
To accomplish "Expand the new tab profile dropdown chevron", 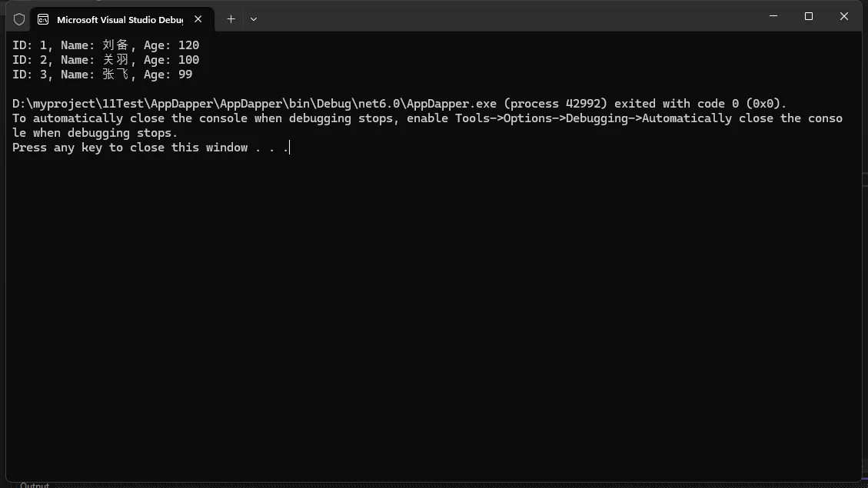I will click(254, 19).
